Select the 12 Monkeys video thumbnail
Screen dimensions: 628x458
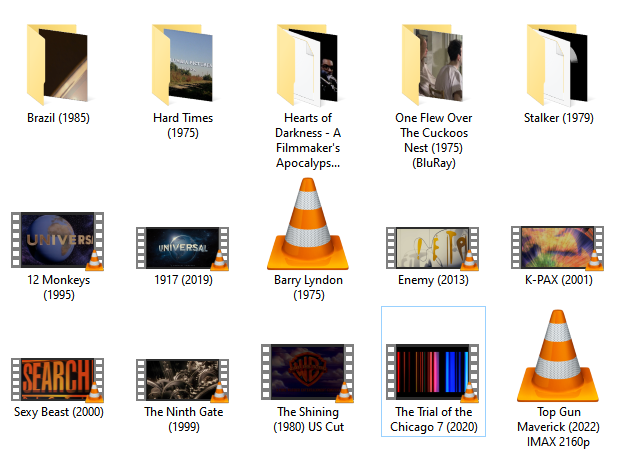[x=57, y=241]
